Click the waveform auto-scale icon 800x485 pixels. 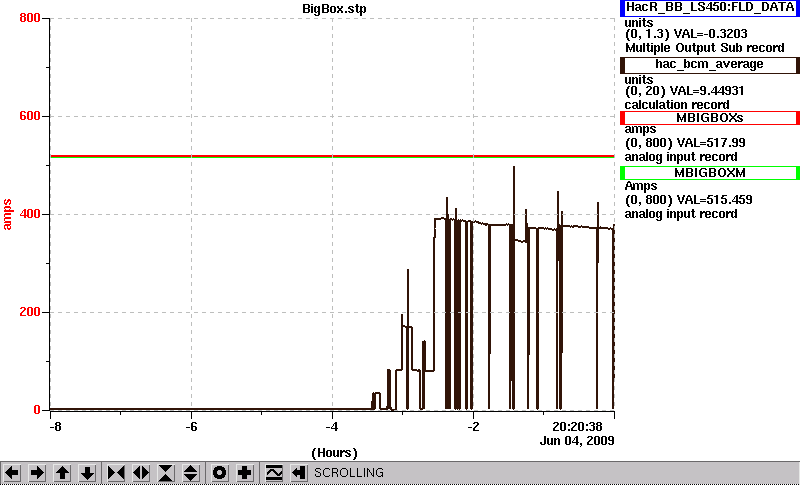point(274,473)
